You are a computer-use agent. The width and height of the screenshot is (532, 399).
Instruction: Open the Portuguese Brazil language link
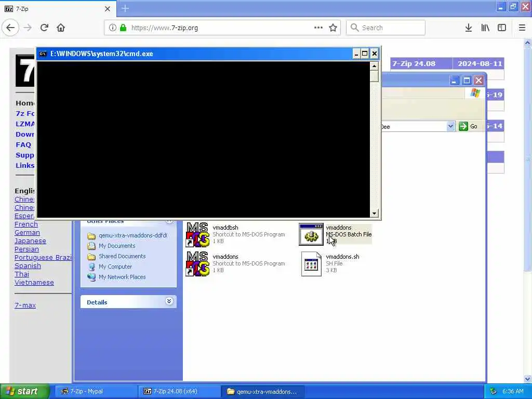43,258
